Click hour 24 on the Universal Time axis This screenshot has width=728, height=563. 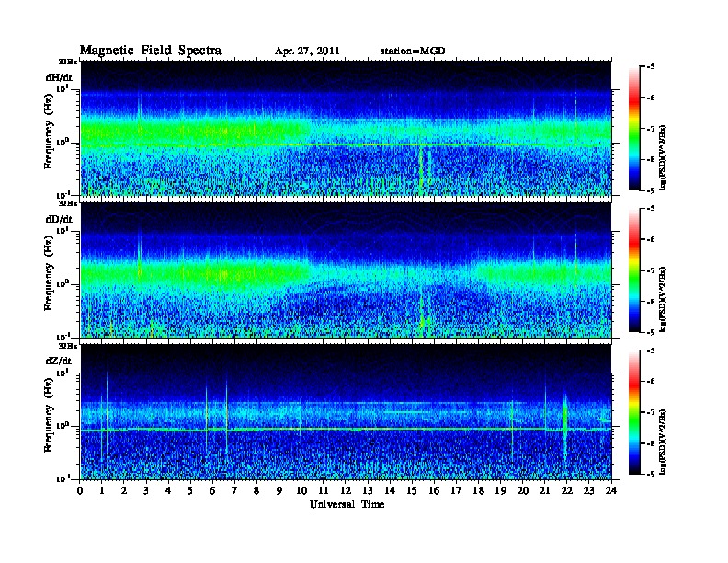(x=611, y=490)
